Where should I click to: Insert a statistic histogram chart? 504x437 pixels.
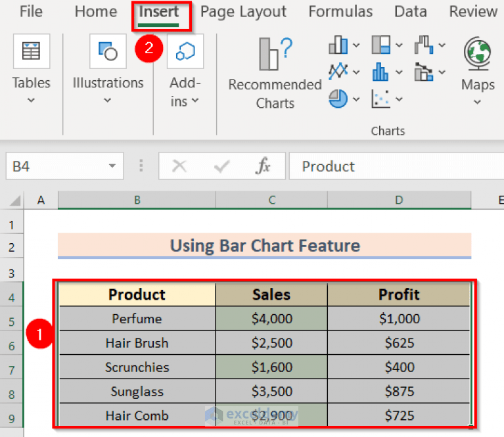click(x=381, y=72)
